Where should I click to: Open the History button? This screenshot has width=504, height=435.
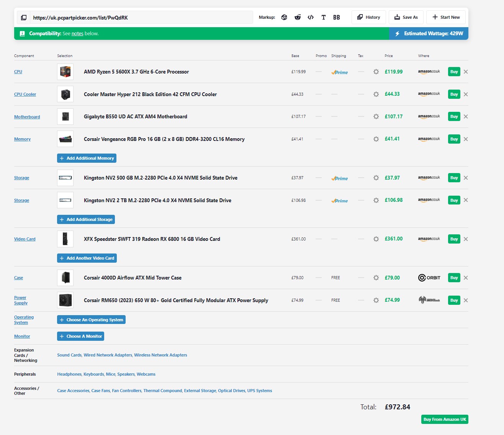point(368,17)
